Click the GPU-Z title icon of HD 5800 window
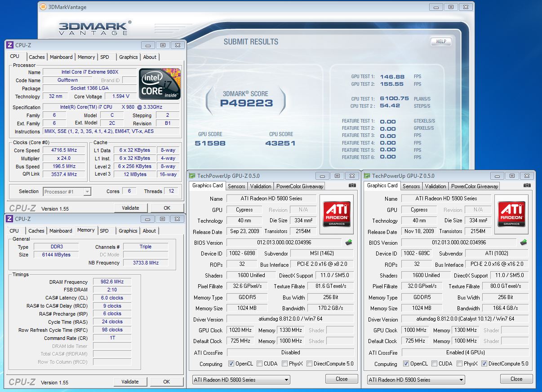The width and height of the screenshot is (542, 392). click(192, 176)
